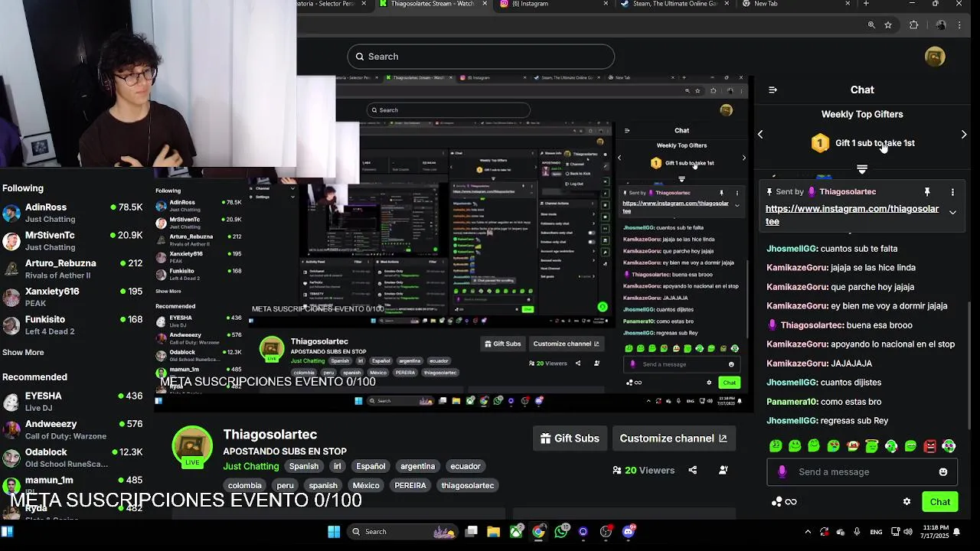Click the Customize channel button
980x551 pixels.
tap(674, 439)
